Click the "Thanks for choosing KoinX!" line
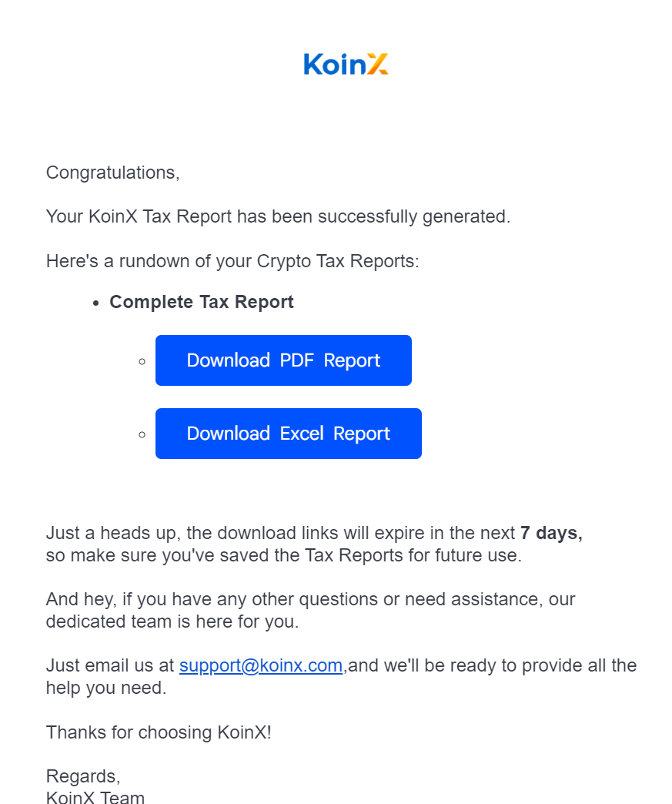 tap(159, 732)
